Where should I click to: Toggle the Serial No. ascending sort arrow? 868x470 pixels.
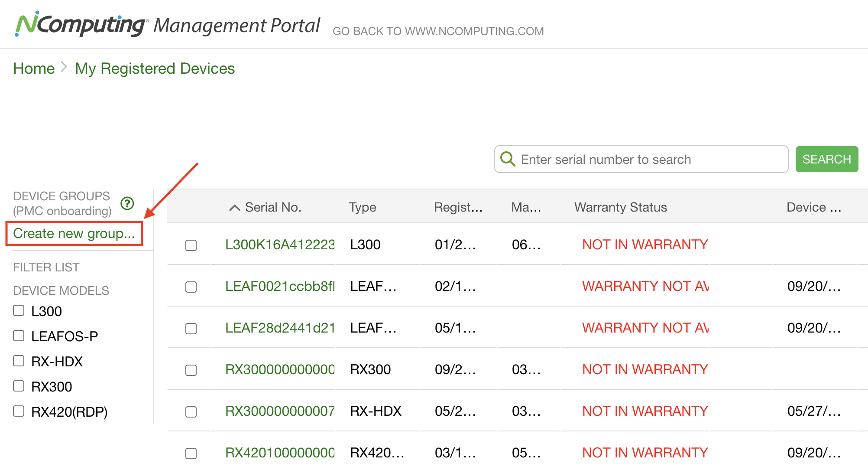point(234,208)
